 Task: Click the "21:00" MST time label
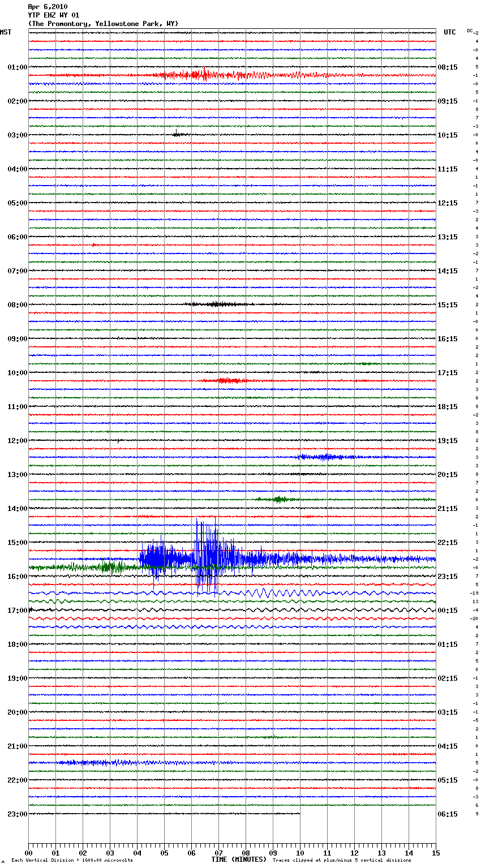[17, 746]
